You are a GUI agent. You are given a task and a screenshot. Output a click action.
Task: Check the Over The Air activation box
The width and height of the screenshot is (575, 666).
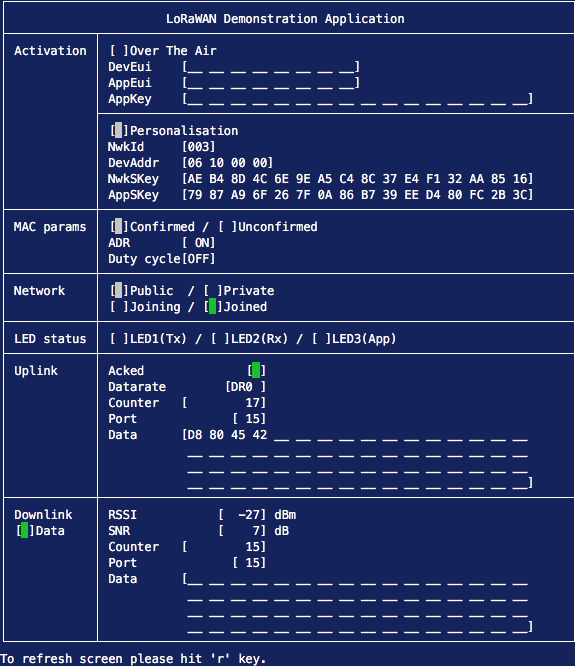119,51
